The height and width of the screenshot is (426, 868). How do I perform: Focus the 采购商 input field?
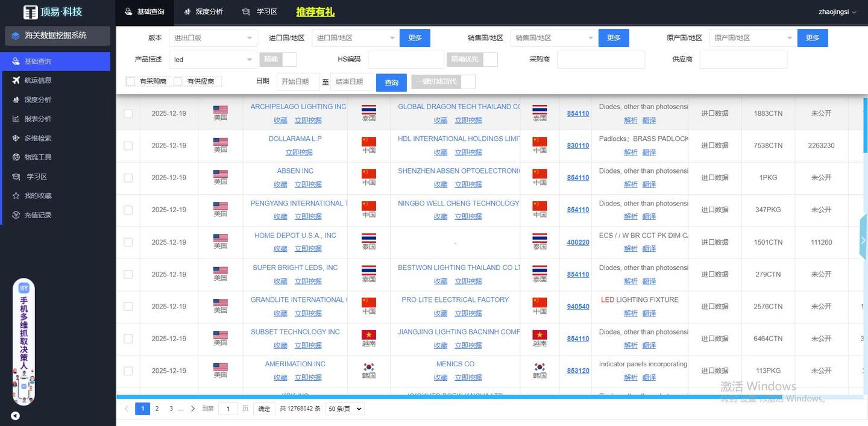600,60
